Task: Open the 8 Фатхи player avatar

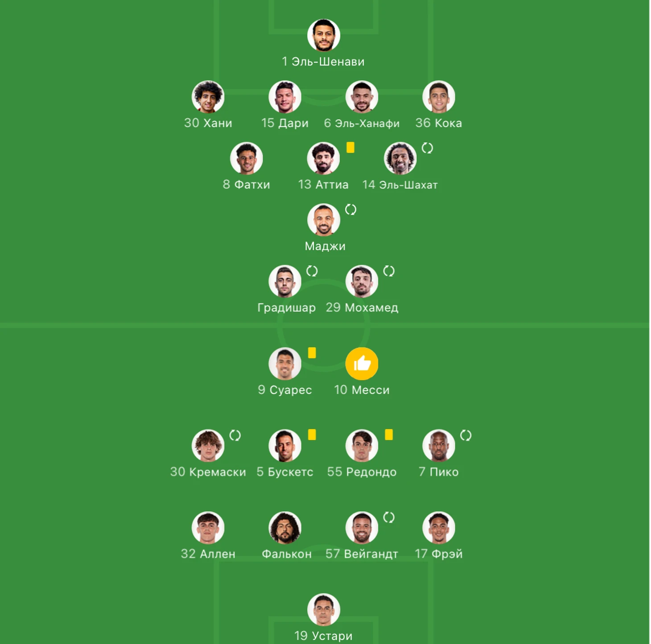Action: point(247,158)
